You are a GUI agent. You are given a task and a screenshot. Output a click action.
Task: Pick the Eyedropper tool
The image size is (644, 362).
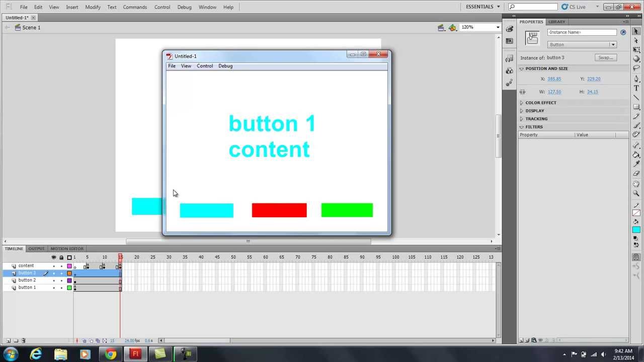[636, 164]
